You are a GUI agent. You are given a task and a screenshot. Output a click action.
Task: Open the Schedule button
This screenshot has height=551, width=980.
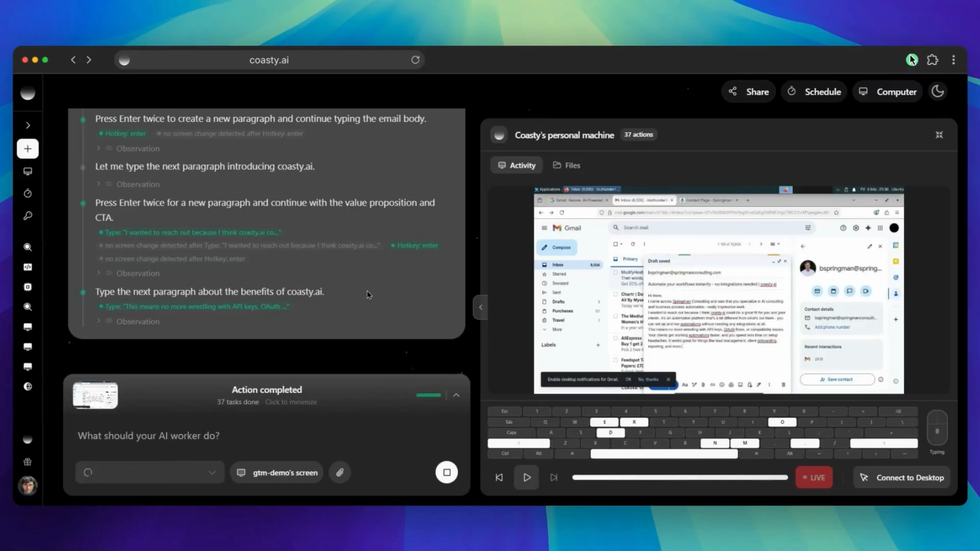814,91
